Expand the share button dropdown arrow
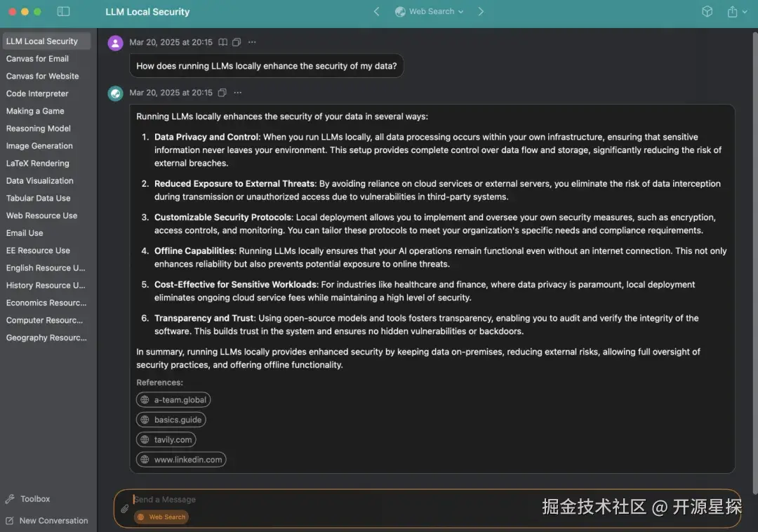This screenshot has height=532, width=758. (x=745, y=11)
